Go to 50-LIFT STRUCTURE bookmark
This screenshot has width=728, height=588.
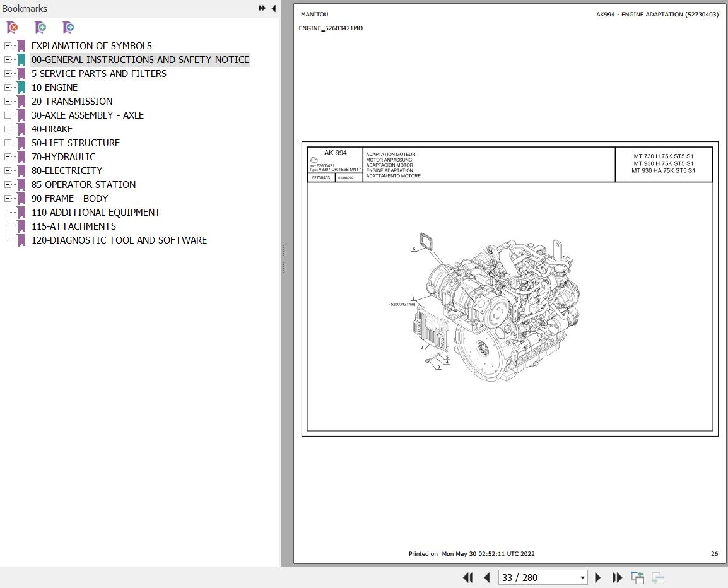76,143
